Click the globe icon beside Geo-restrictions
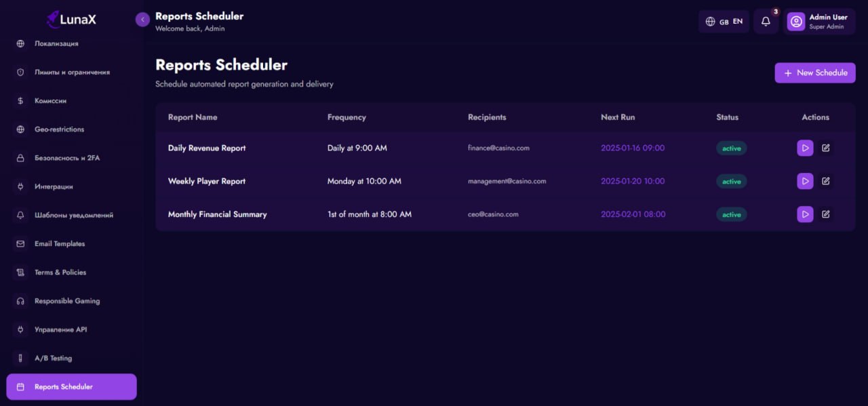The image size is (868, 406). coord(20,129)
